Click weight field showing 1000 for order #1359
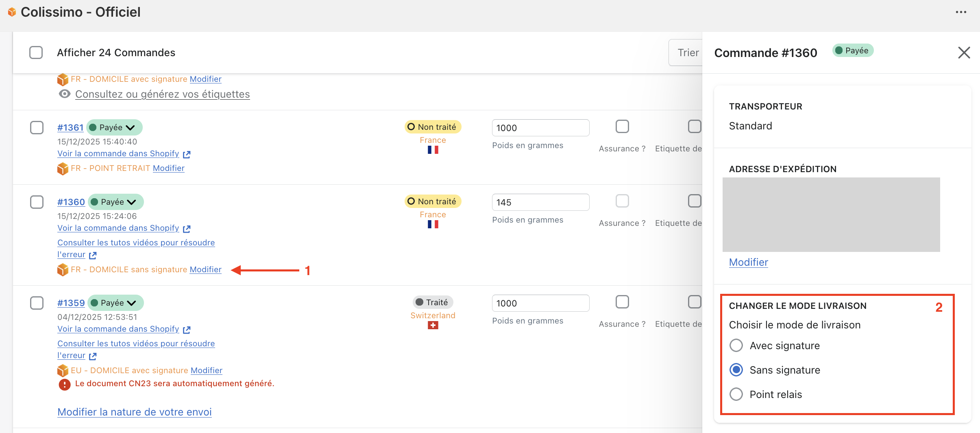The width and height of the screenshot is (980, 433). (540, 303)
